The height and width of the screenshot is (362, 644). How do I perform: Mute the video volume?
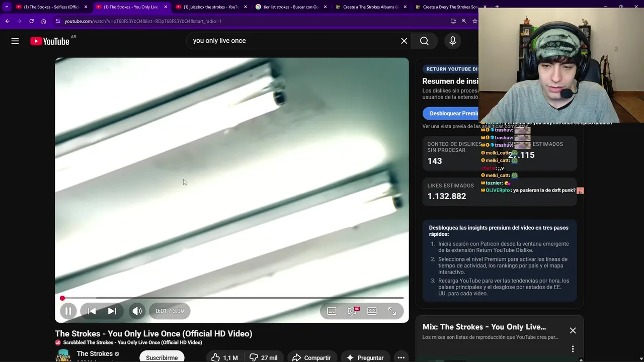(x=137, y=311)
